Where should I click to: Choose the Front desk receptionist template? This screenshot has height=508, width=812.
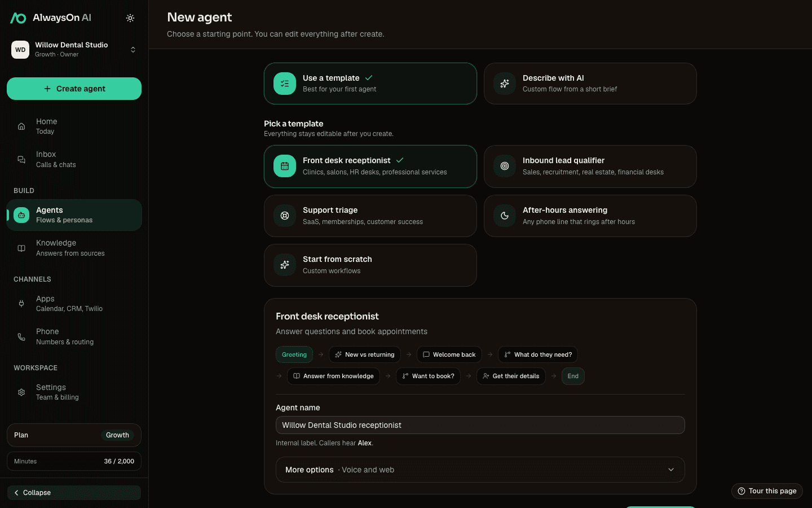[370, 167]
